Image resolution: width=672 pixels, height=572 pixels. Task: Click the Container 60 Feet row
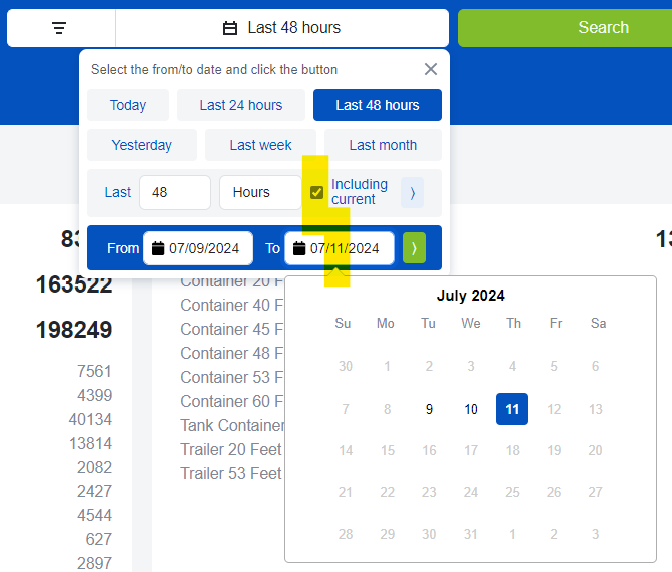231,401
